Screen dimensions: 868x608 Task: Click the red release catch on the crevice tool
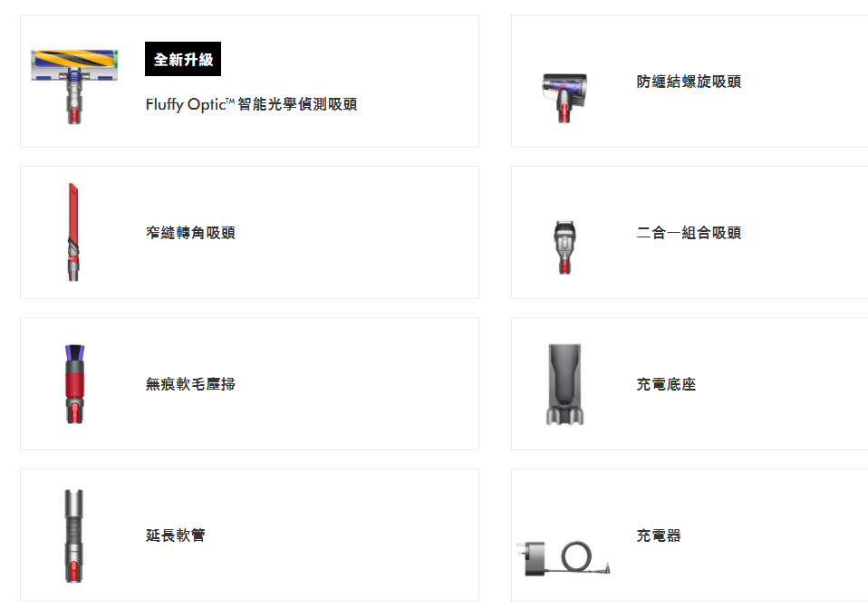[72, 258]
